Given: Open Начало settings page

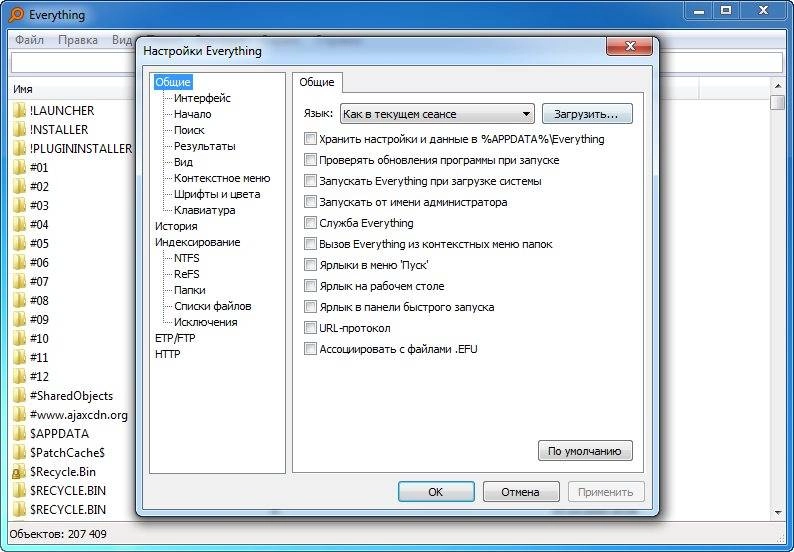Looking at the screenshot, I should tap(192, 114).
